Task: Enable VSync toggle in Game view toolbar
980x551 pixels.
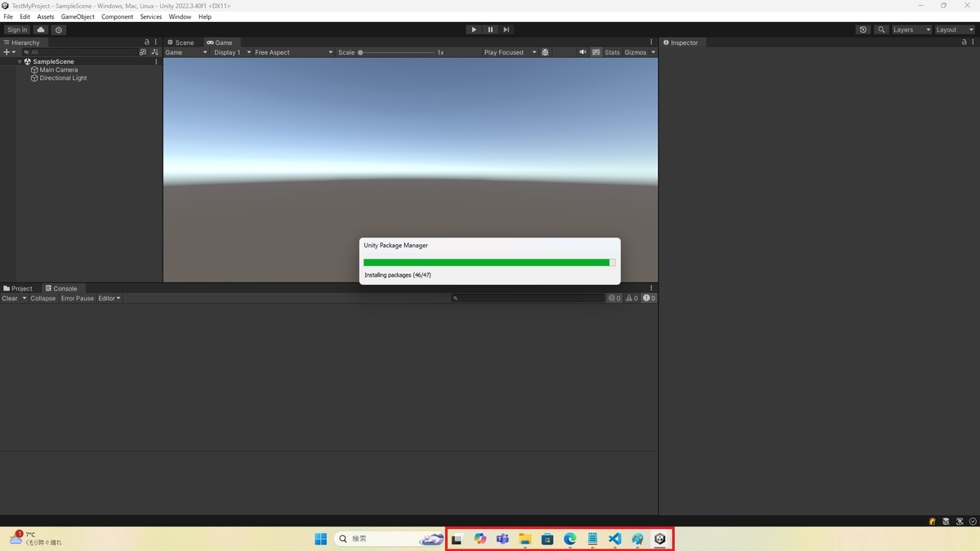Action: [595, 52]
